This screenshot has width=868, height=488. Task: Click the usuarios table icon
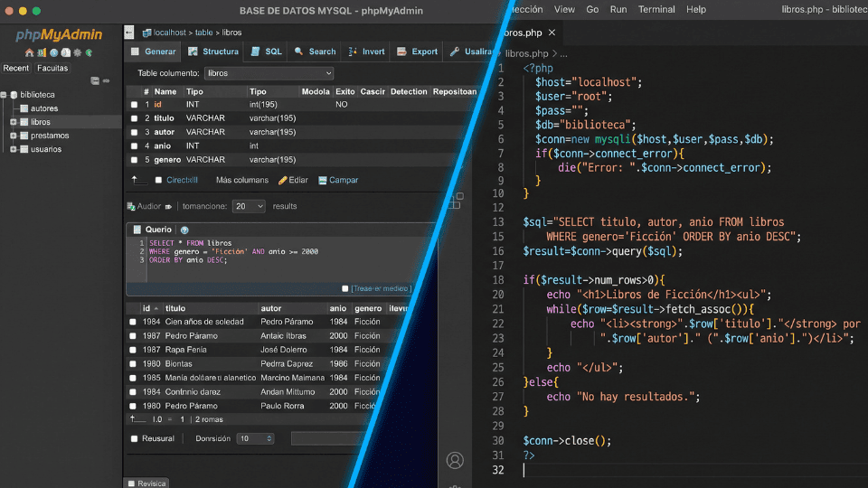tap(24, 149)
